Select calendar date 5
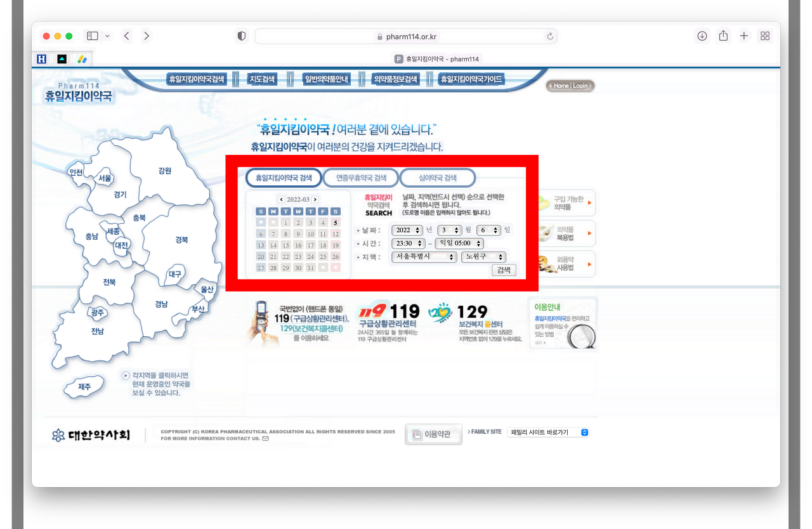Screen dimensions: 812x529 coord(336,223)
